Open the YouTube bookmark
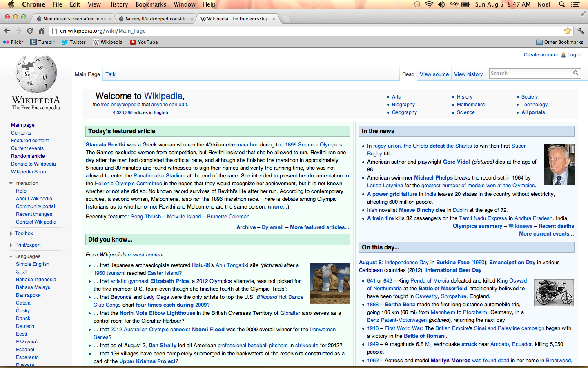 coord(144,42)
